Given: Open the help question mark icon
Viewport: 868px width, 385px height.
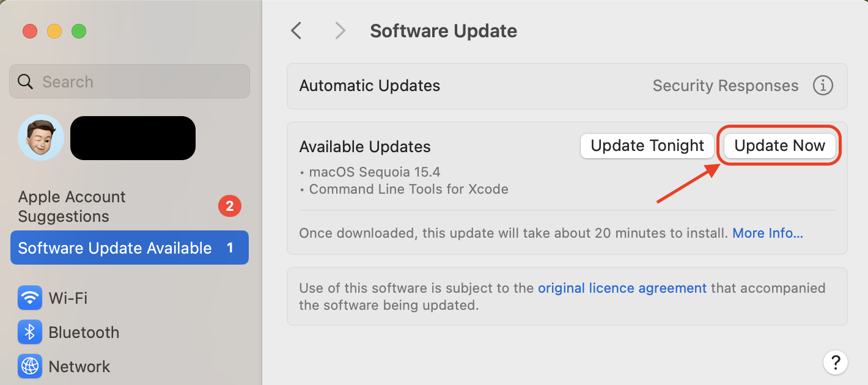Looking at the screenshot, I should (x=836, y=362).
